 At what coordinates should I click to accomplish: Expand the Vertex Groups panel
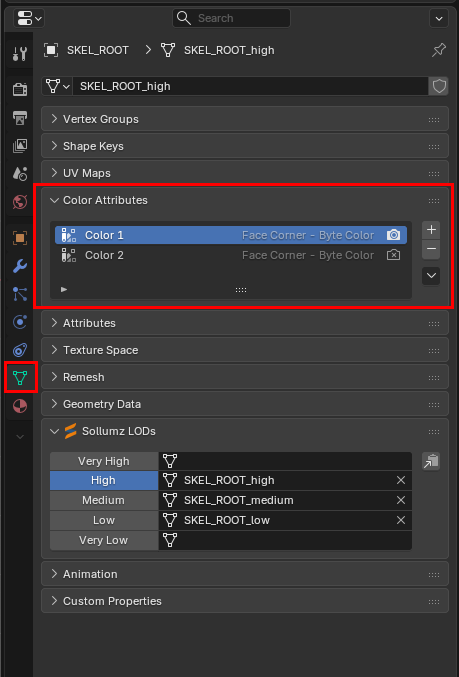(x=245, y=119)
